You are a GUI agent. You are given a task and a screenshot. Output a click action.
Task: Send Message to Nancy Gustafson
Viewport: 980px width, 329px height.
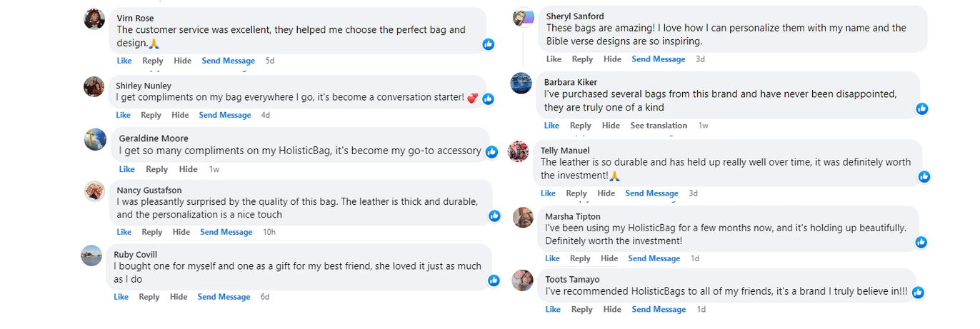226,232
